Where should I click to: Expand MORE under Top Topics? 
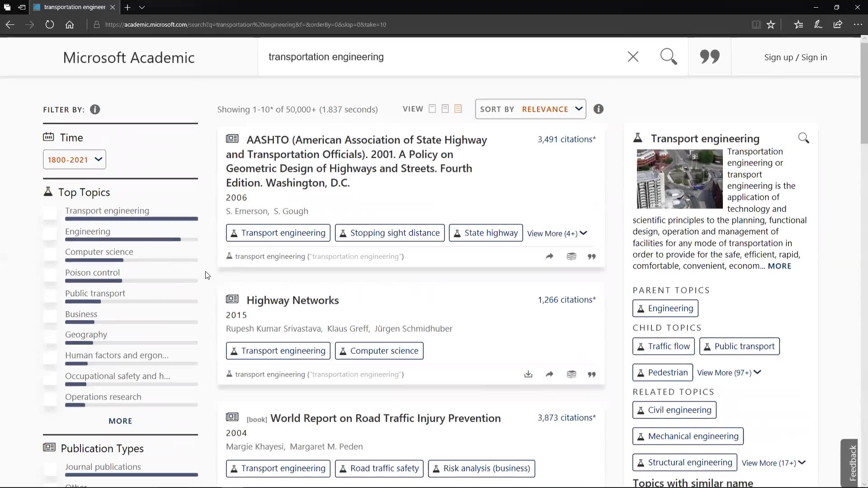pos(120,421)
